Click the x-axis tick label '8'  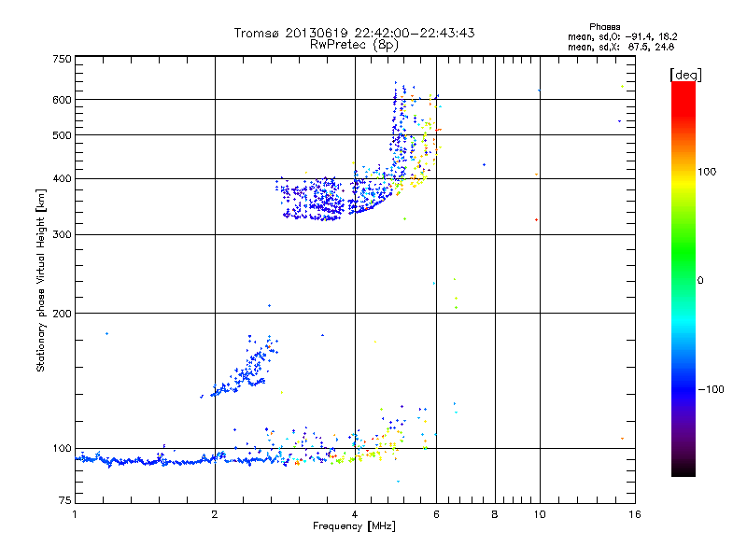coord(495,514)
